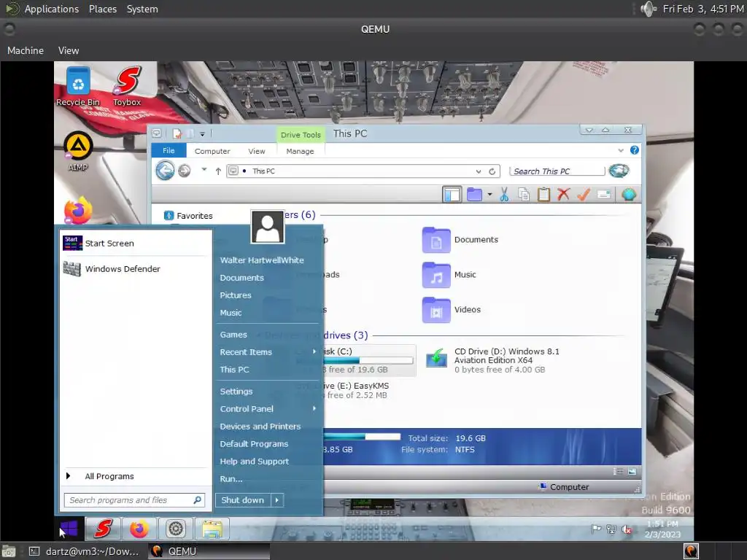This screenshot has width=747, height=560.
Task: Open Windows Defender from Start menu
Action: tap(136, 269)
